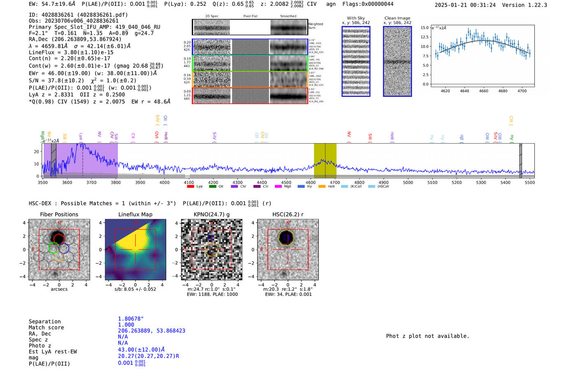Click the ID: 4028836261 line

(78, 15)
